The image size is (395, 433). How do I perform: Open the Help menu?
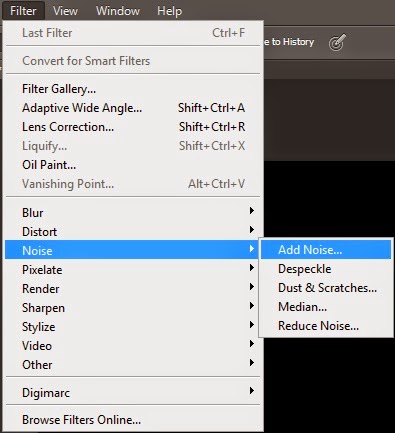(169, 11)
